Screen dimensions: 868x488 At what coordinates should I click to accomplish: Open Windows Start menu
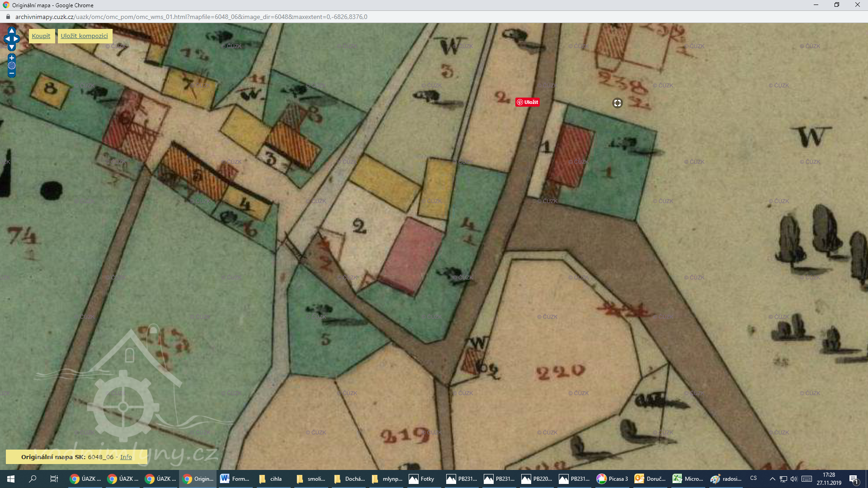pyautogui.click(x=11, y=479)
